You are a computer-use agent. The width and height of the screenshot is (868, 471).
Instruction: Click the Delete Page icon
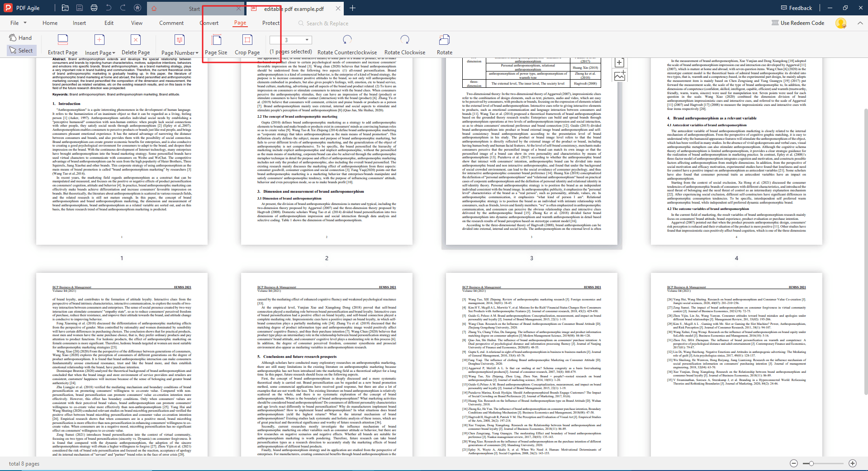click(x=136, y=40)
